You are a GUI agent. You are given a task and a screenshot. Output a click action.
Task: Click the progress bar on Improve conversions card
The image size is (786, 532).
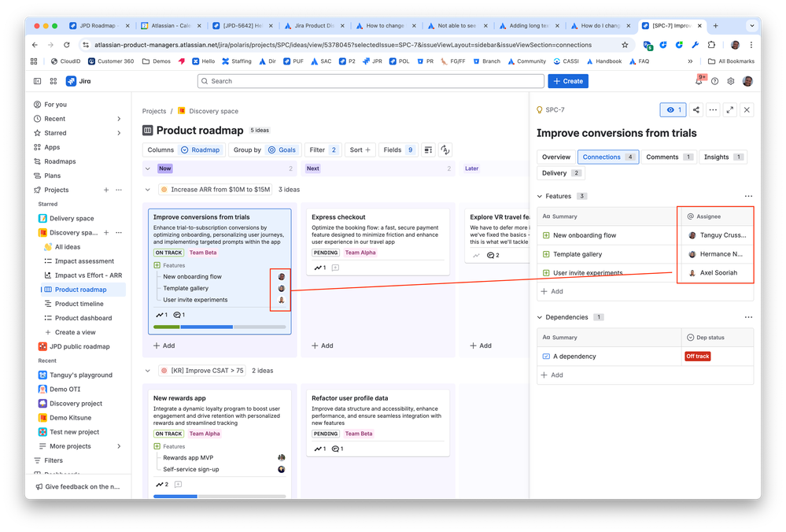pos(220,327)
